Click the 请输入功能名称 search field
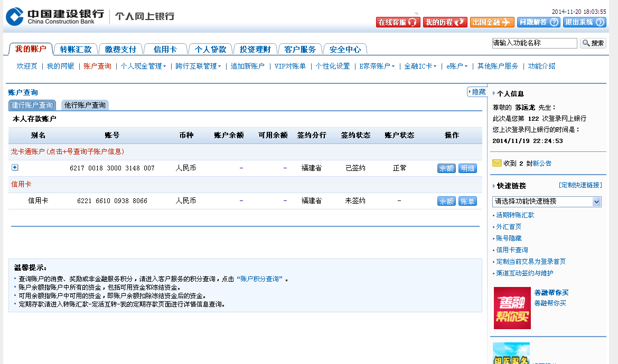The width and height of the screenshot is (618, 364). 534,43
